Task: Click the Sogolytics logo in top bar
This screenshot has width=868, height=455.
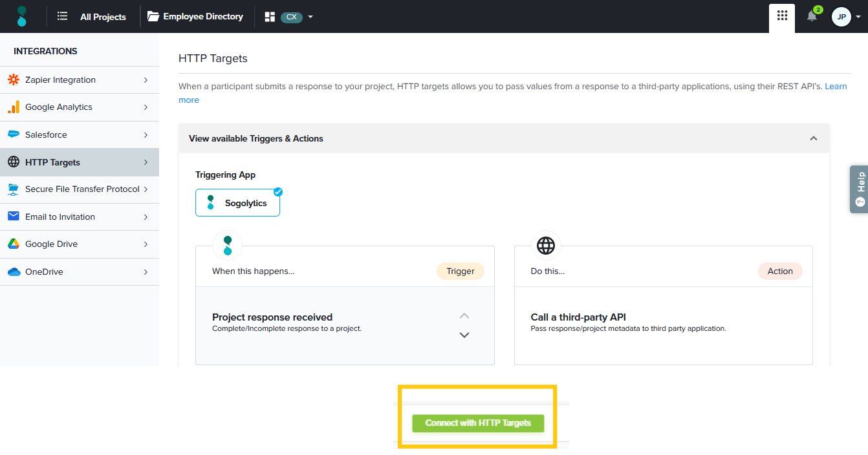Action: (x=22, y=16)
